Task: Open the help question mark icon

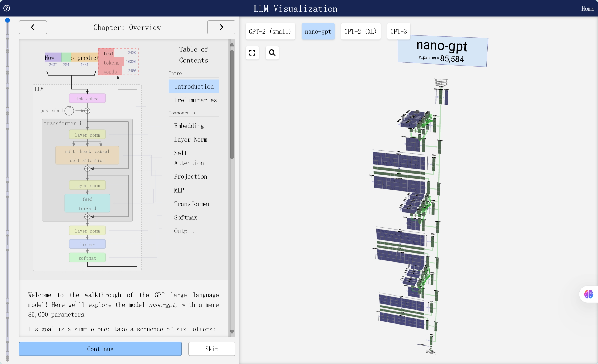Action: pos(7,8)
